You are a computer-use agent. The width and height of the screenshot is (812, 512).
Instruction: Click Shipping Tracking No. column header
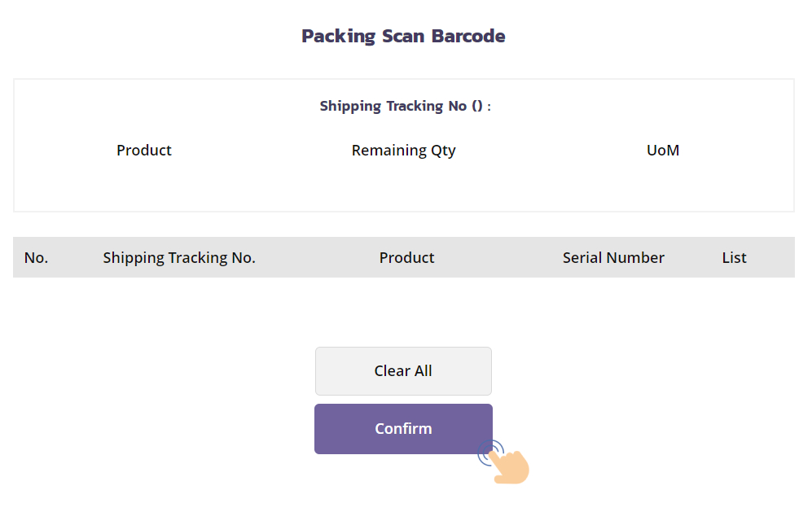tap(179, 258)
